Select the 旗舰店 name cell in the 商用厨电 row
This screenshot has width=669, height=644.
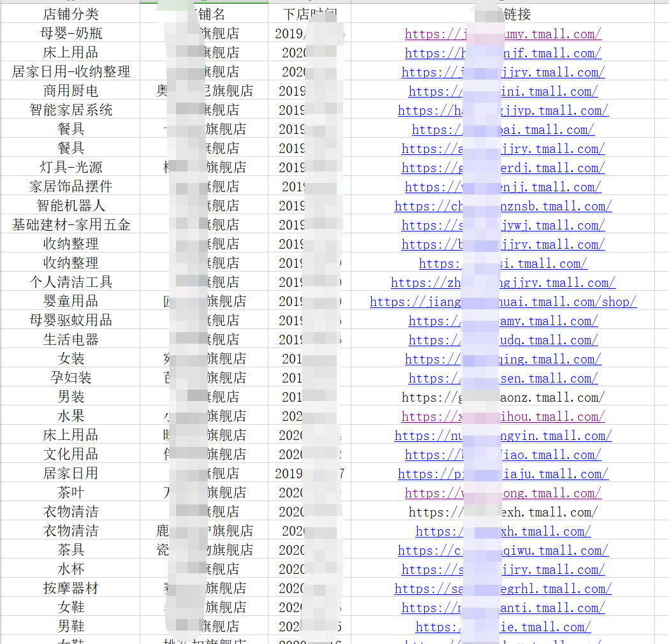(x=204, y=91)
